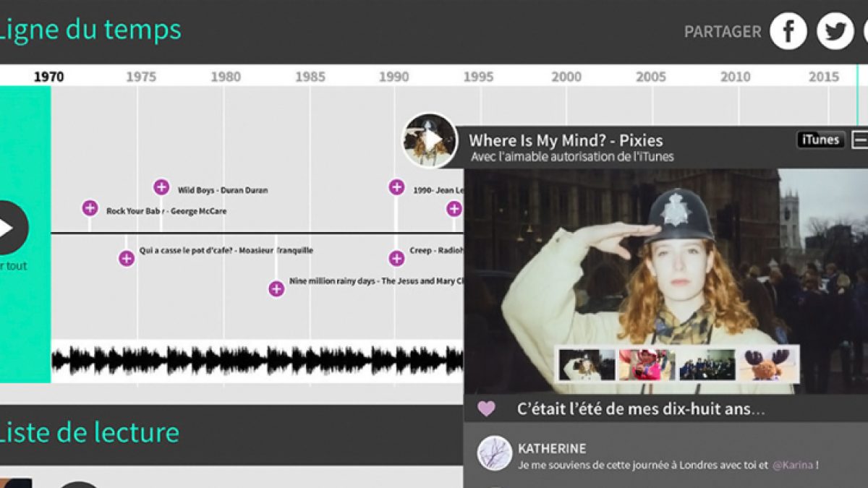The image size is (868, 488).
Task: Click the KATHERINE commenter name
Action: [x=552, y=448]
